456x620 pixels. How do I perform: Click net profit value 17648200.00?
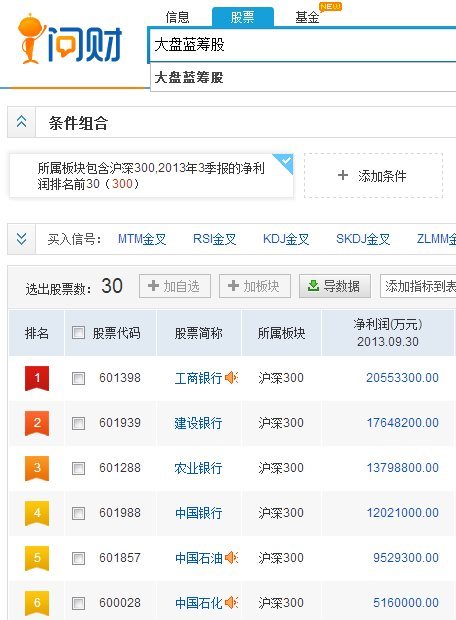403,423
